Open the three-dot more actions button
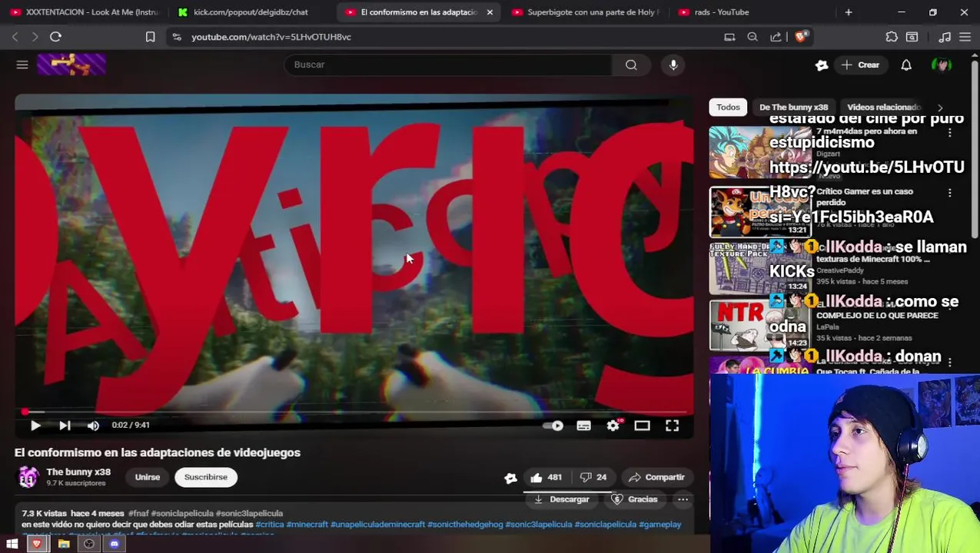Image resolution: width=980 pixels, height=553 pixels. [683, 500]
